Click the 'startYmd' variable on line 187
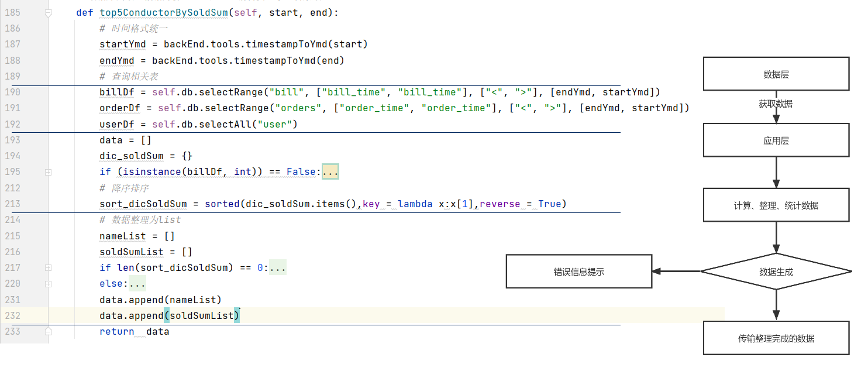Viewport: 868px width, 371px height. point(123,44)
